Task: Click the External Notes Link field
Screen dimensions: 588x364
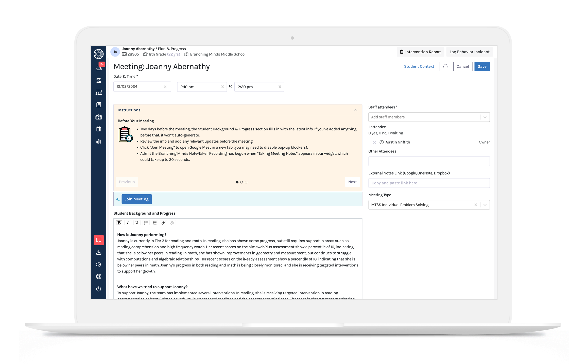Action: point(429,183)
